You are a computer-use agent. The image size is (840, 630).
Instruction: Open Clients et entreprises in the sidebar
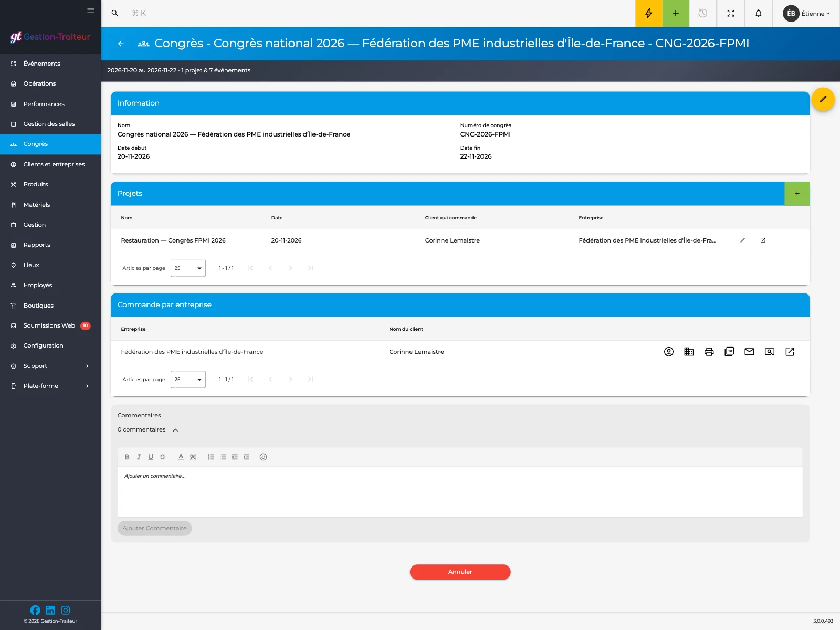50,164
